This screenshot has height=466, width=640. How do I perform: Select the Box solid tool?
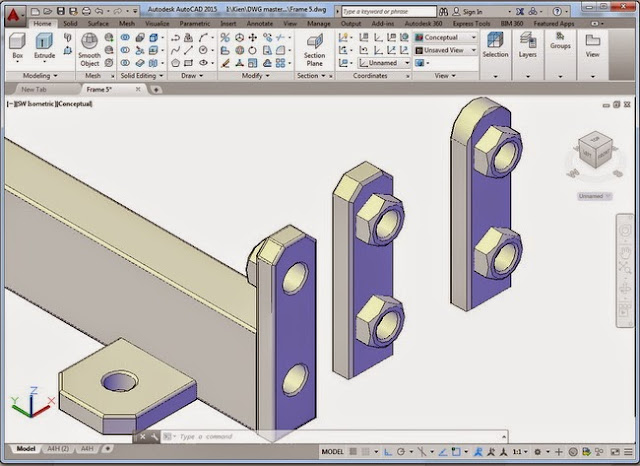pos(18,47)
